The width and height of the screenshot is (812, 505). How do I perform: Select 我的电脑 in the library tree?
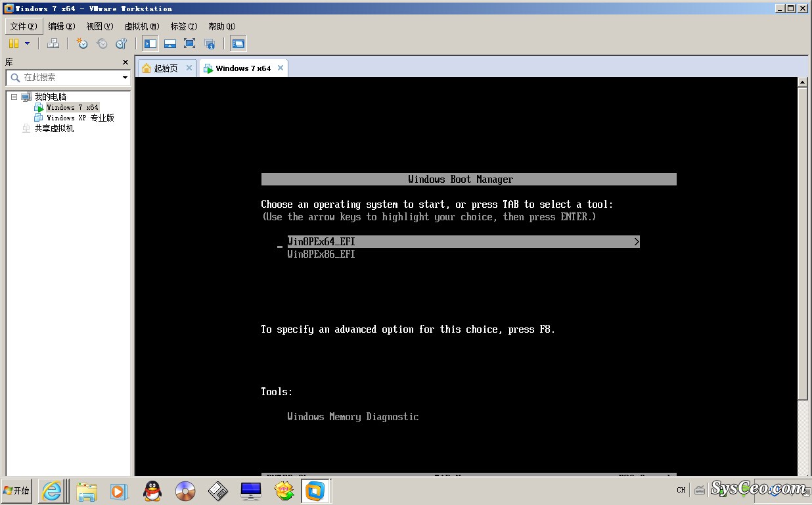(50, 97)
